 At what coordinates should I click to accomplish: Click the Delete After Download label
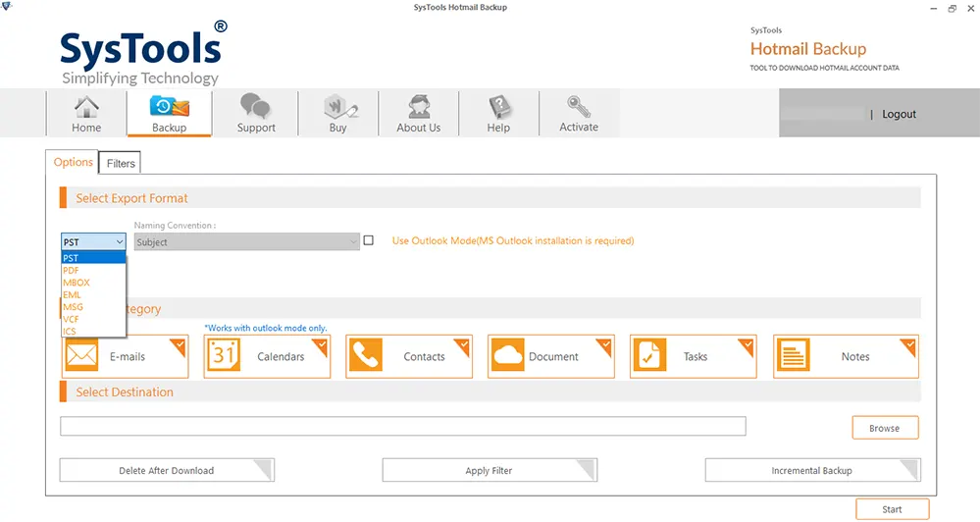pos(166,471)
